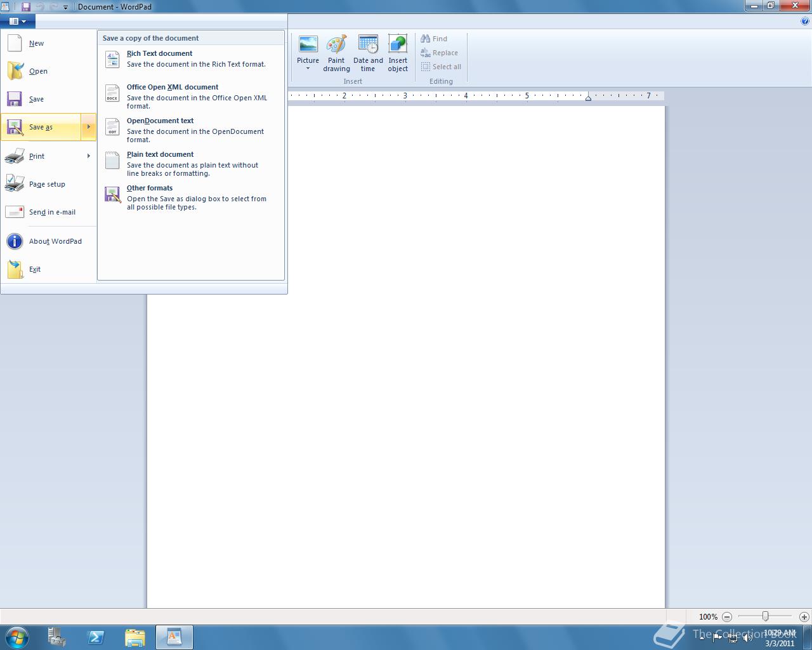This screenshot has width=812, height=650.
Task: Click the clock showing 10:29 AM
Action: (780, 637)
